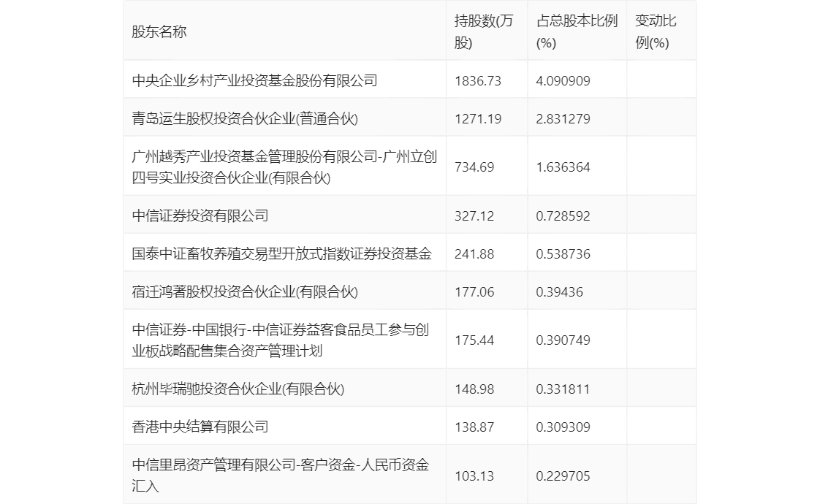
Task: Select 香港中央结算有限公司 shareholder name
Action: point(200,427)
